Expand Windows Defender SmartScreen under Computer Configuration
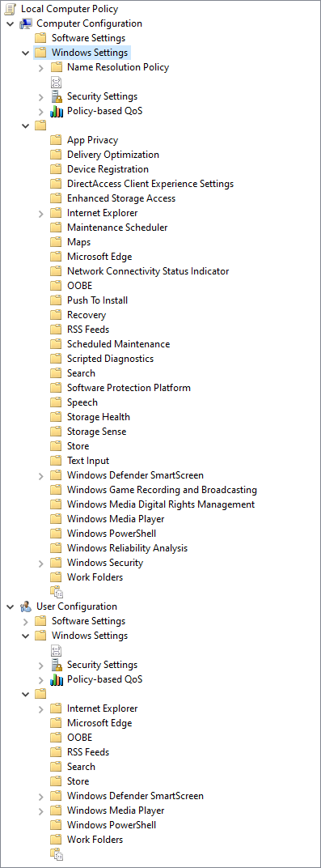Image resolution: width=321 pixels, height=868 pixels. (41, 475)
